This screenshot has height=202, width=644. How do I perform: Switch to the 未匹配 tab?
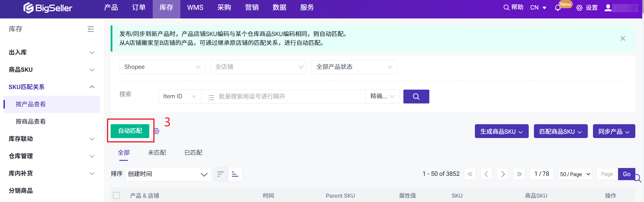tap(157, 153)
